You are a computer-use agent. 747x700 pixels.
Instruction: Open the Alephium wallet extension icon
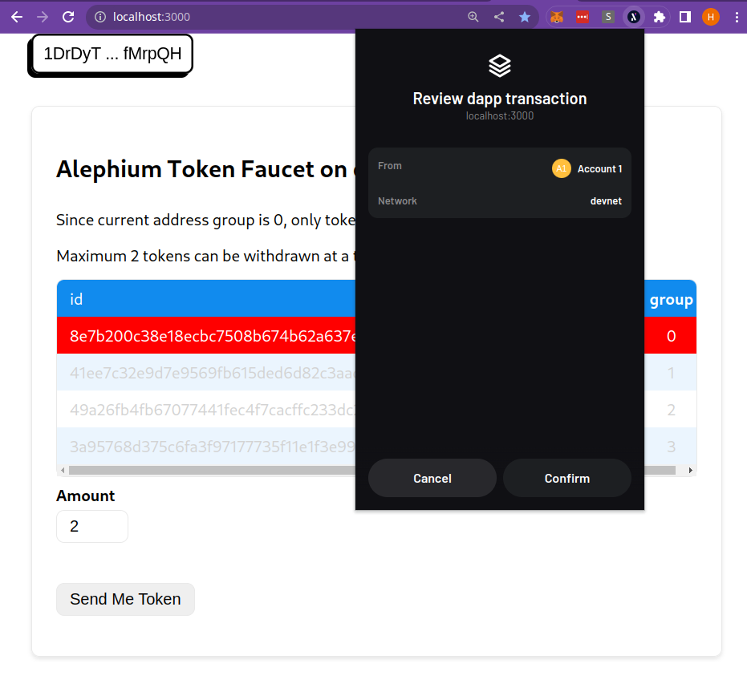click(634, 17)
